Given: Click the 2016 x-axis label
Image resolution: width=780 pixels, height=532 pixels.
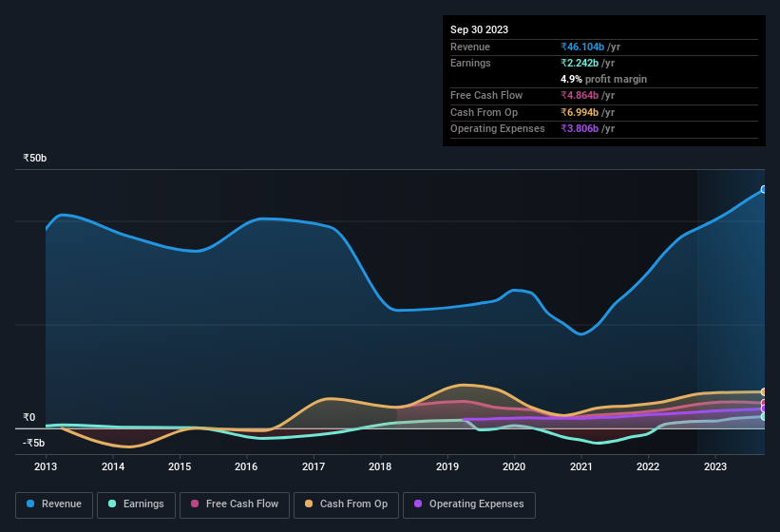Looking at the screenshot, I should 246,466.
